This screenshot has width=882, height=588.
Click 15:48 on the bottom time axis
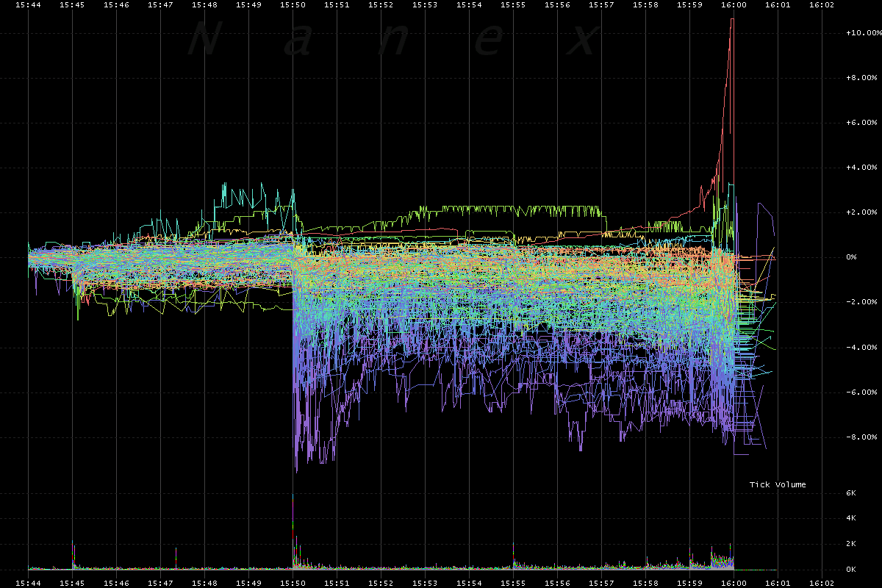(x=204, y=583)
